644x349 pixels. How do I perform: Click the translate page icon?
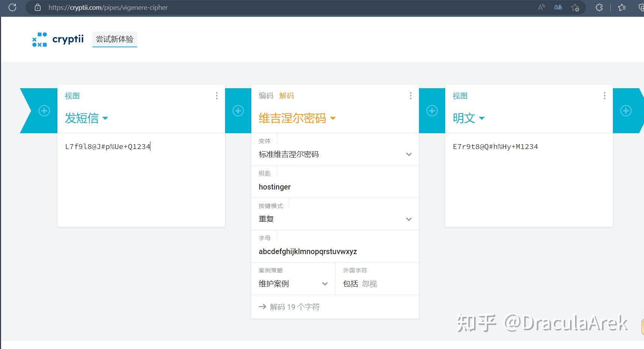[558, 8]
